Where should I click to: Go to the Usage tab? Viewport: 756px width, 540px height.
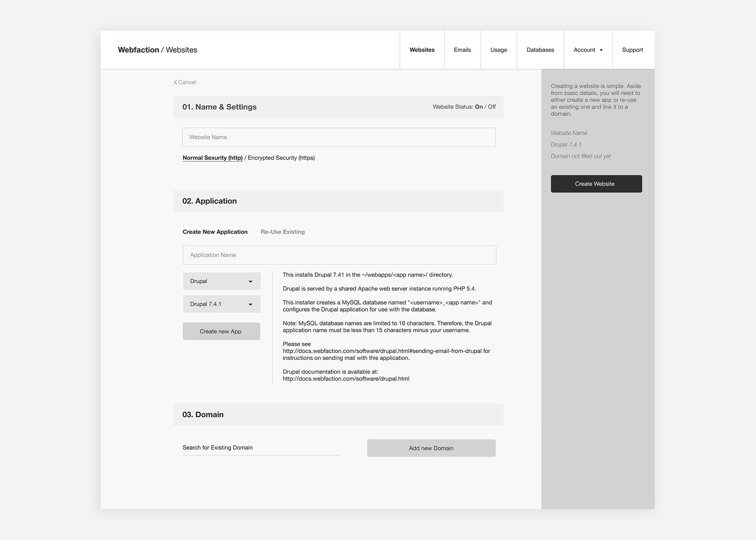coord(499,50)
